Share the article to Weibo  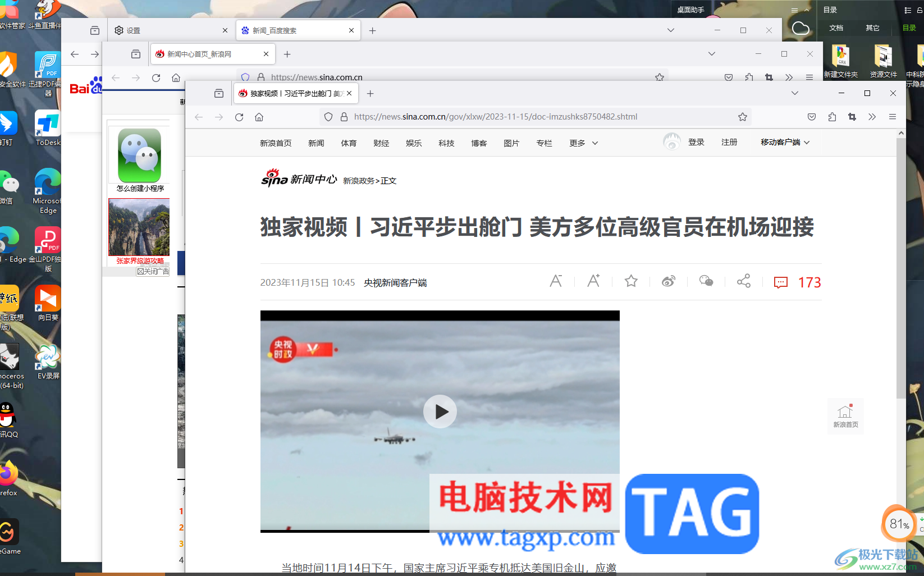(x=669, y=281)
